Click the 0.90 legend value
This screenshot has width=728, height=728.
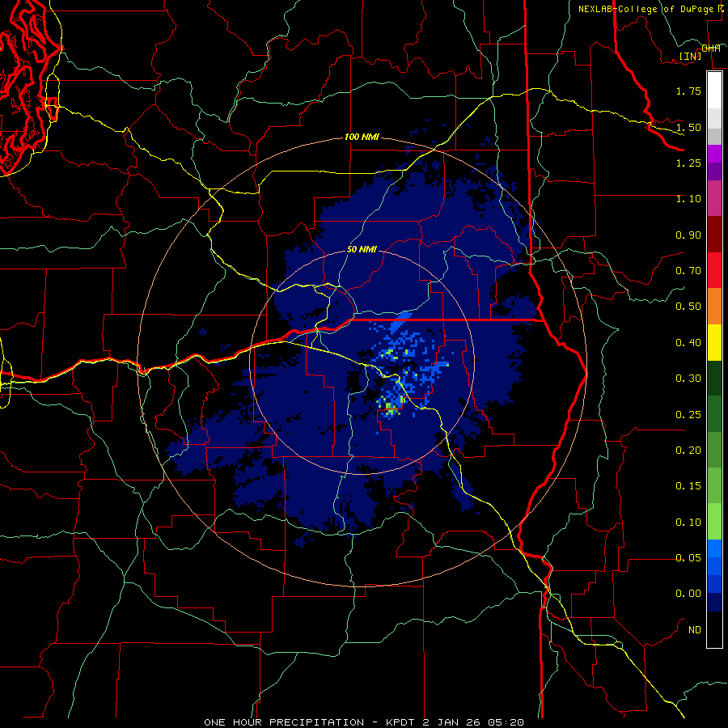pos(688,235)
